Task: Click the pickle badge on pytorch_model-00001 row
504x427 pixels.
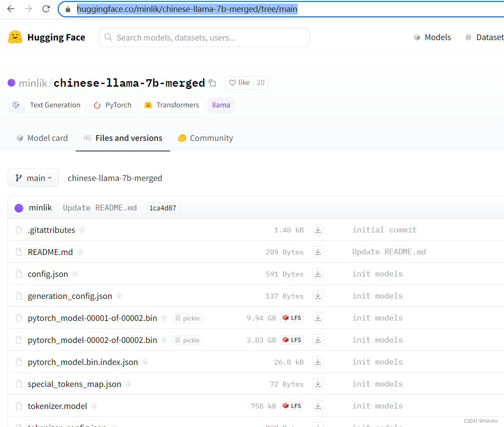Action: [187, 318]
